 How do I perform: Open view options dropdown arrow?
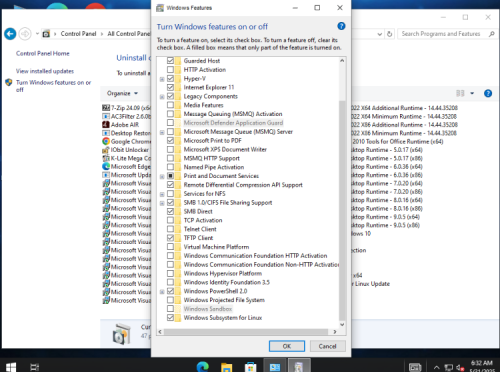coord(472,93)
